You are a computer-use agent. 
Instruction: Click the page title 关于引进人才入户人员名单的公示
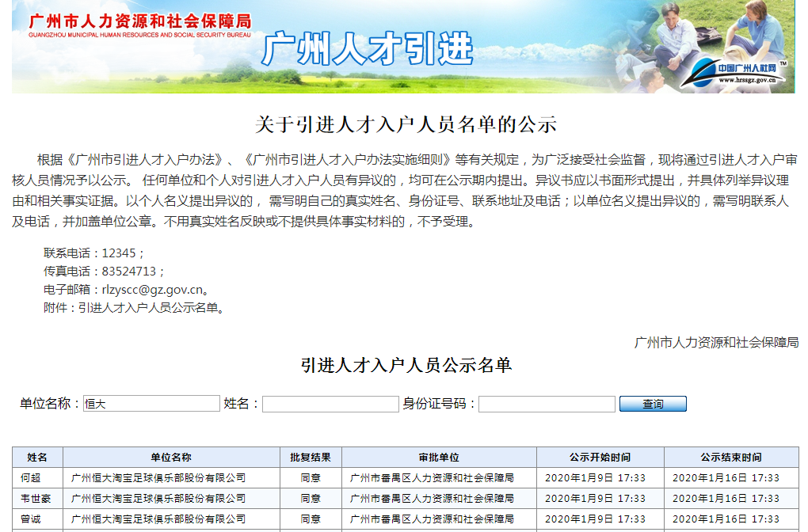pos(406,124)
